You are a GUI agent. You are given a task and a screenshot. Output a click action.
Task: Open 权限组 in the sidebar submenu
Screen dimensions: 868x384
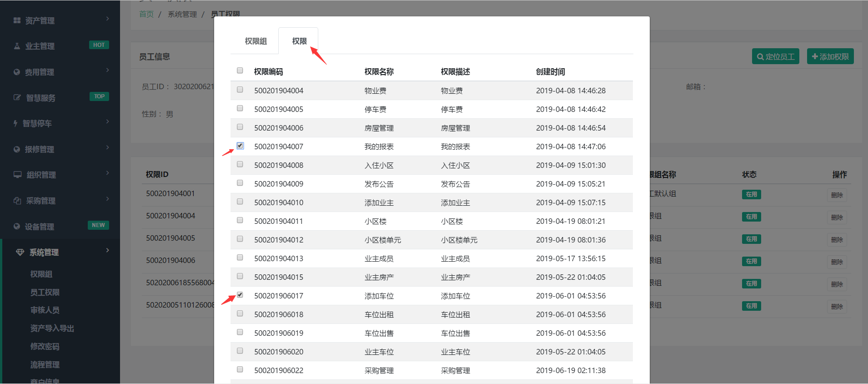pyautogui.click(x=41, y=274)
